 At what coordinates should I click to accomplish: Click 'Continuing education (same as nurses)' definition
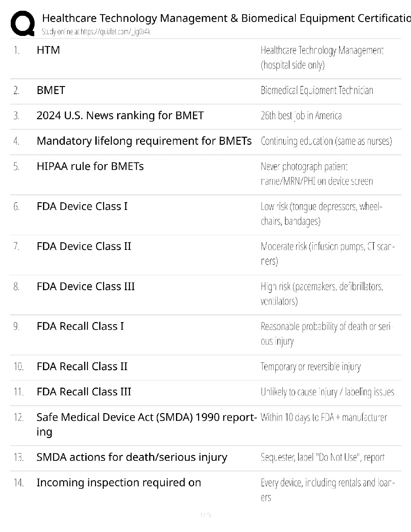coord(326,141)
